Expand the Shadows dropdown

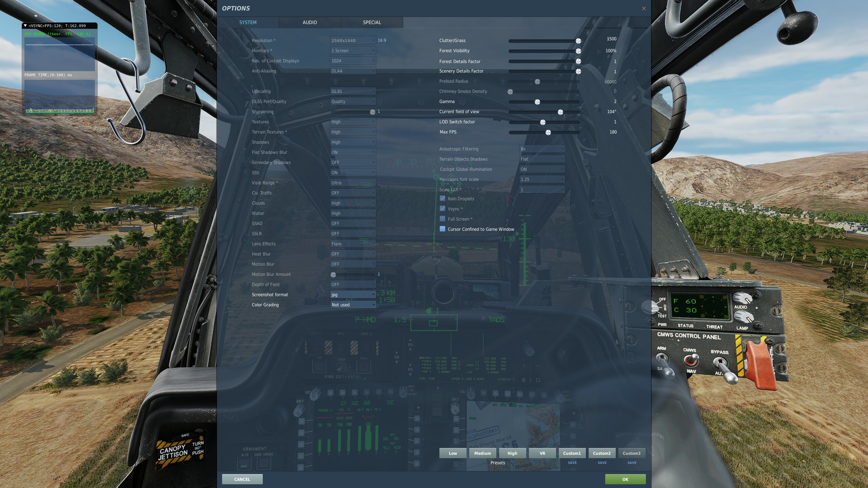point(353,142)
